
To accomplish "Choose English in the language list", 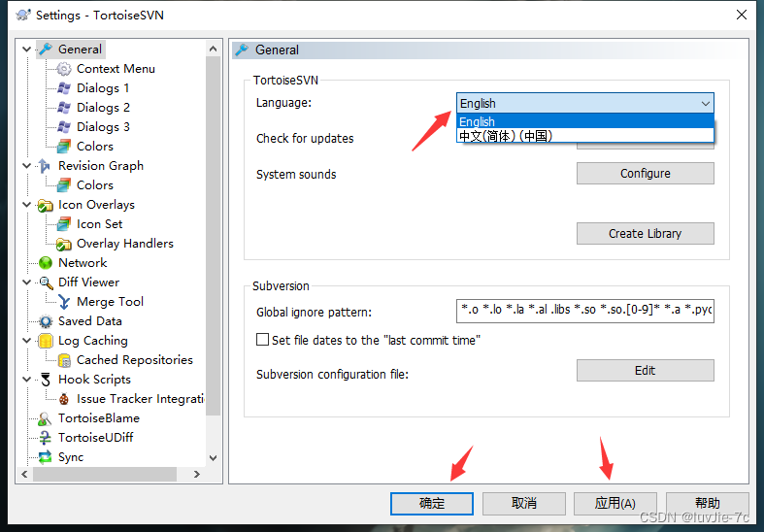I will click(x=585, y=121).
